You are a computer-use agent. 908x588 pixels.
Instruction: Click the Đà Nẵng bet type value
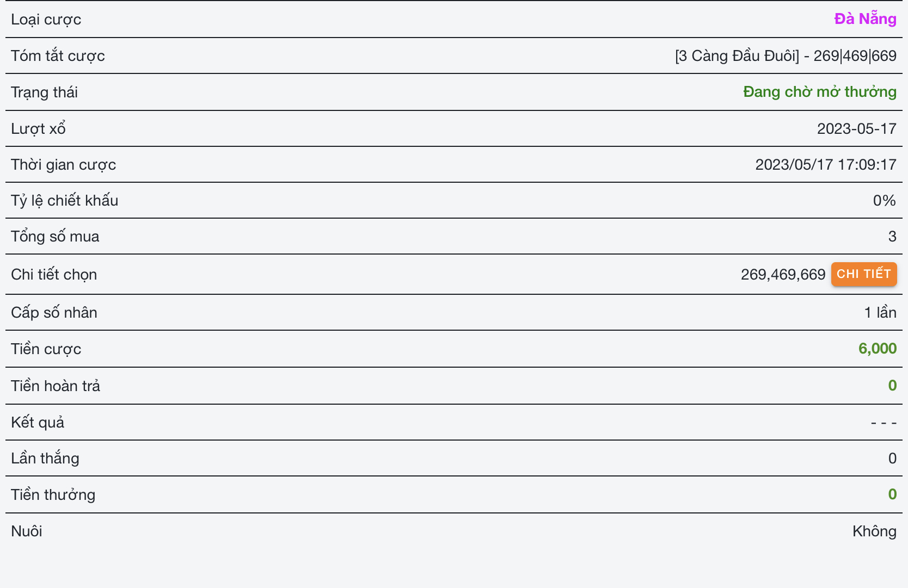click(865, 19)
